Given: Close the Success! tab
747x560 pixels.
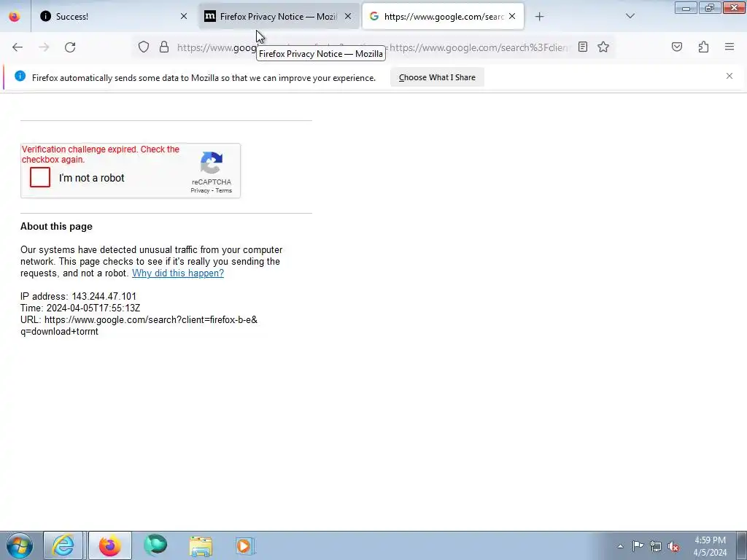Looking at the screenshot, I should tap(183, 16).
